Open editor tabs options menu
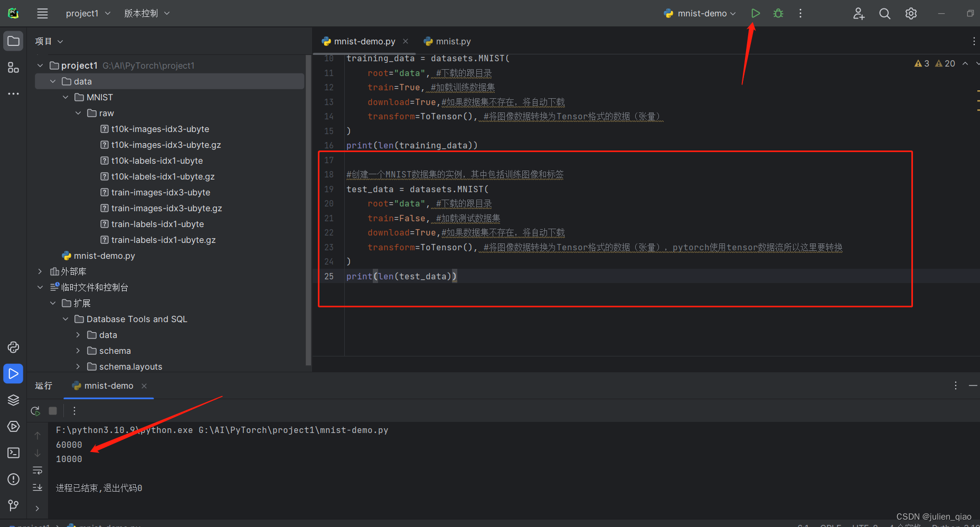The width and height of the screenshot is (980, 527). (x=974, y=41)
